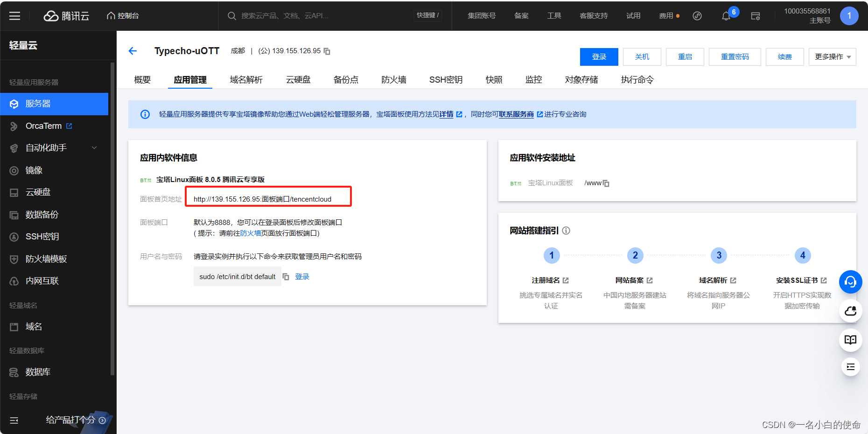Click the cloud assistant floating icon
Screen dimensions: 868x434
[850, 311]
